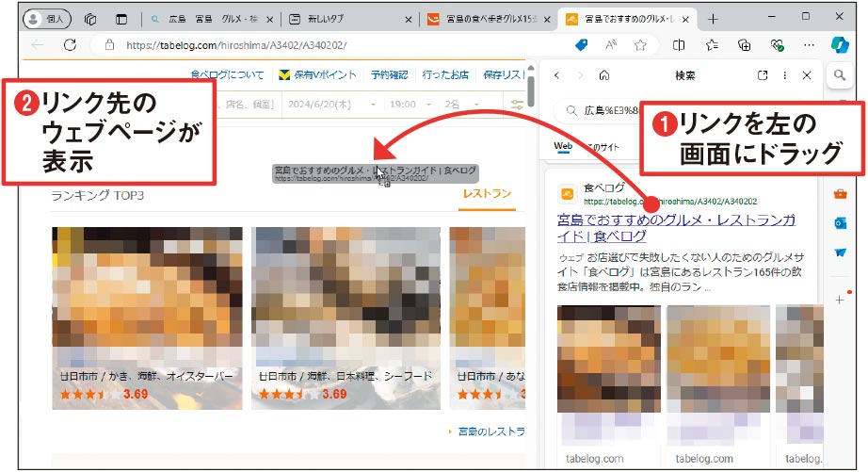The image size is (868, 472).
Task: Open the workspaces icon in title bar
Action: [x=90, y=20]
